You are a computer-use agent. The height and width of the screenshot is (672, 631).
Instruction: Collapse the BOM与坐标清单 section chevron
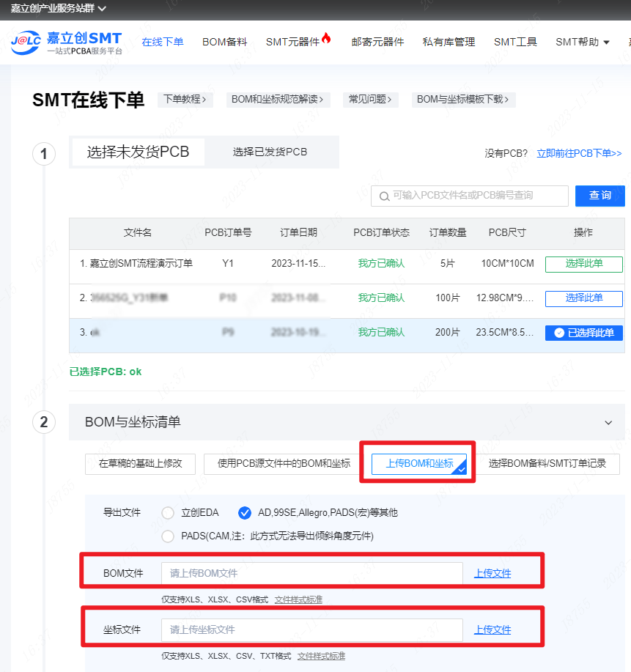click(x=608, y=423)
